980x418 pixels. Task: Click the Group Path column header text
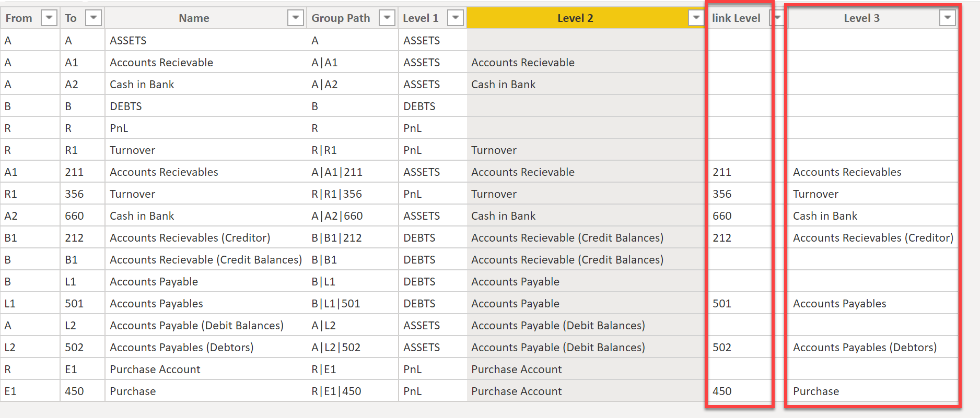pos(341,18)
